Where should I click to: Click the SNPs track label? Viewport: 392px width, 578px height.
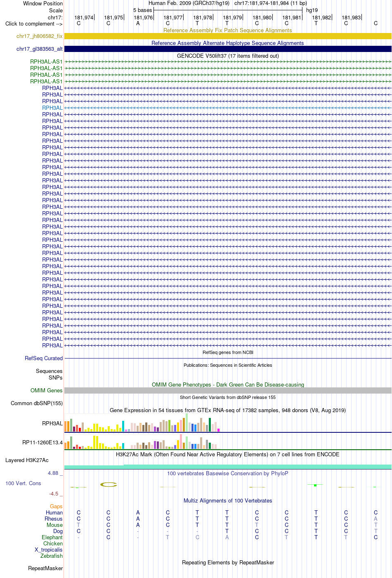point(56,378)
